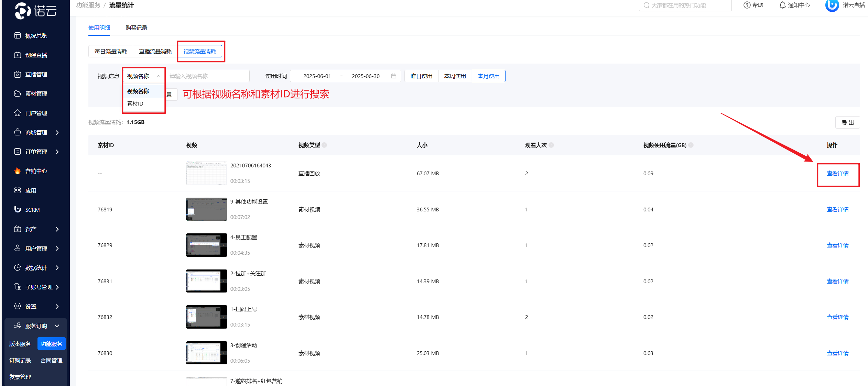Click the 营销中心 flame icon

pos(18,171)
